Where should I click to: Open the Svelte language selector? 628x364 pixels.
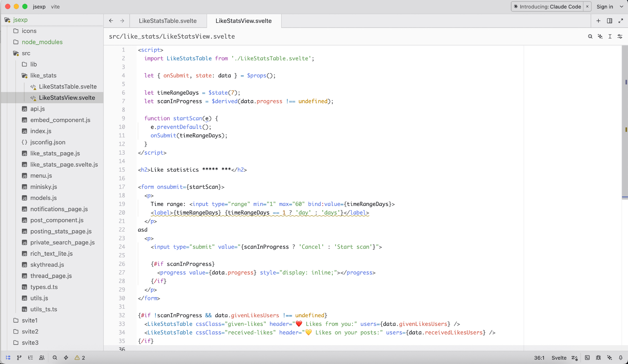tap(559, 358)
